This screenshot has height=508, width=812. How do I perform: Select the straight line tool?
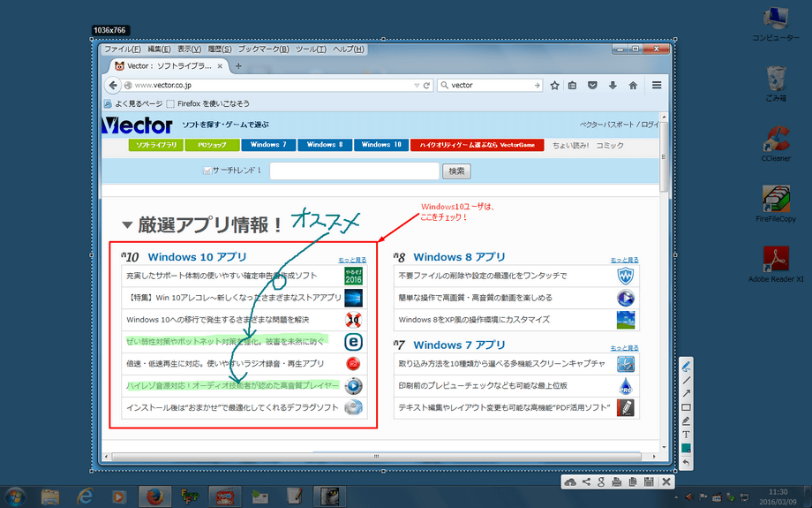coord(686,380)
